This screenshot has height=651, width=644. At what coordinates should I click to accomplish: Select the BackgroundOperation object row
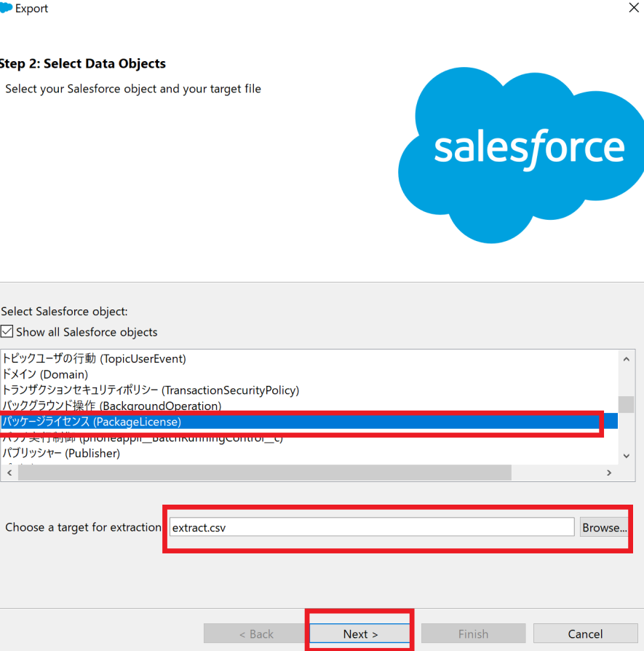point(309,406)
